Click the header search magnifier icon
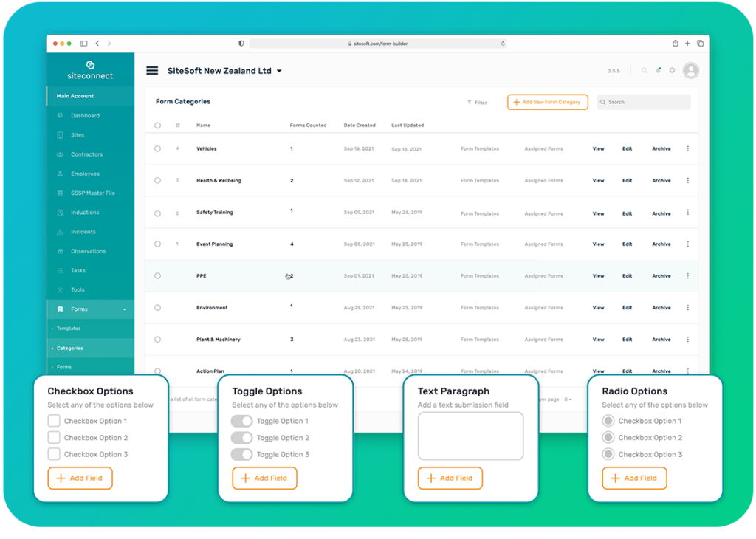This screenshot has height=539, width=756. click(644, 71)
